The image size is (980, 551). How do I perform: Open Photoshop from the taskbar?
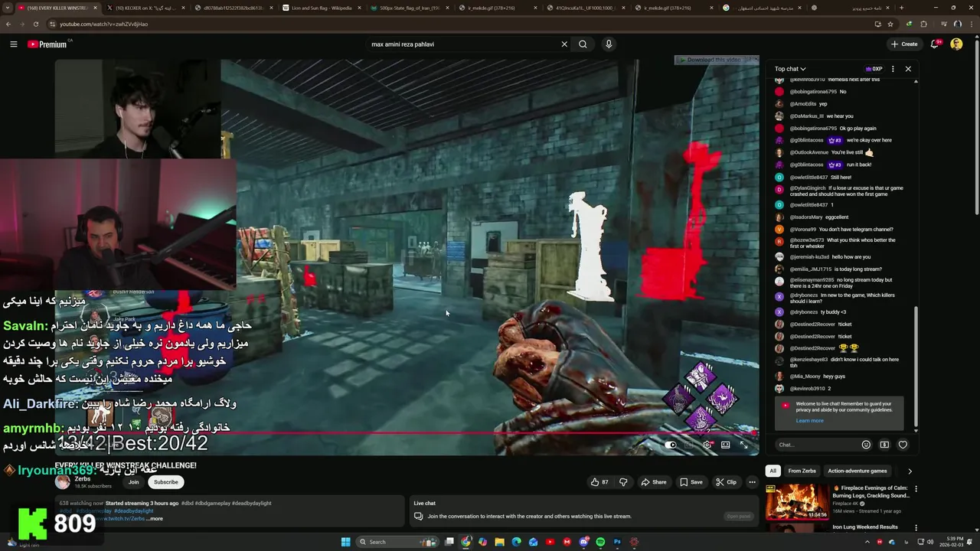[x=617, y=542]
